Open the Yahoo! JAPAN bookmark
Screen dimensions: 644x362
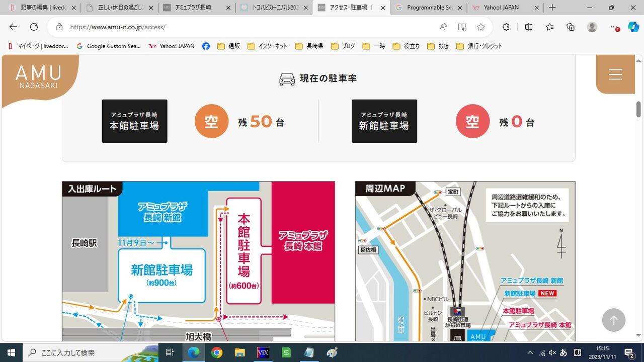click(172, 46)
